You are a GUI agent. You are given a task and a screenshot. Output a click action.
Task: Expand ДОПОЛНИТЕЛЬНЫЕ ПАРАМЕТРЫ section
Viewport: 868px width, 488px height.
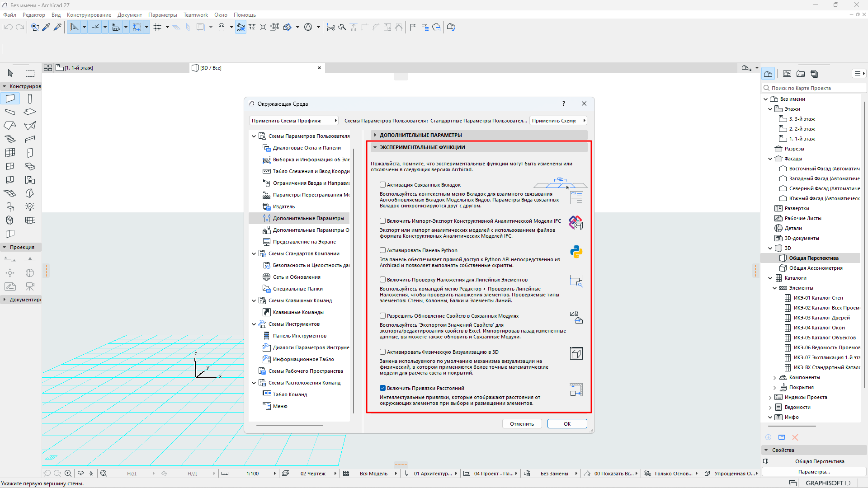tap(375, 135)
